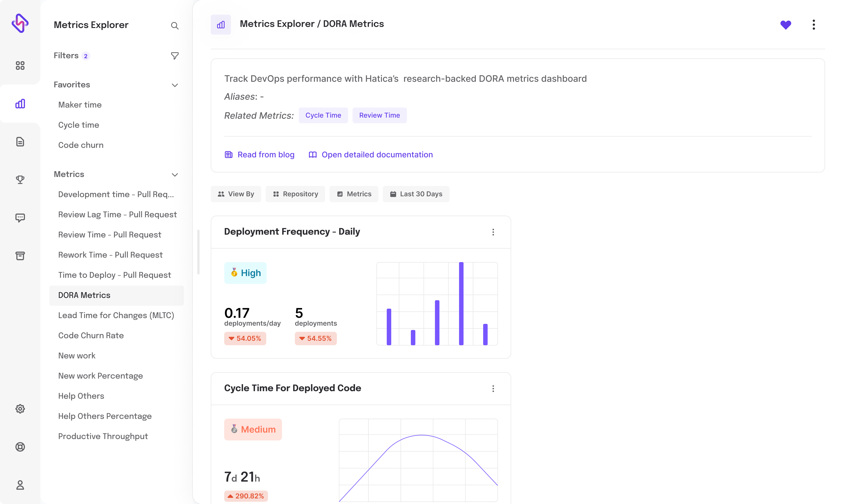Open the user profile icon in the sidebar
This screenshot has height=504, width=843.
click(x=20, y=485)
